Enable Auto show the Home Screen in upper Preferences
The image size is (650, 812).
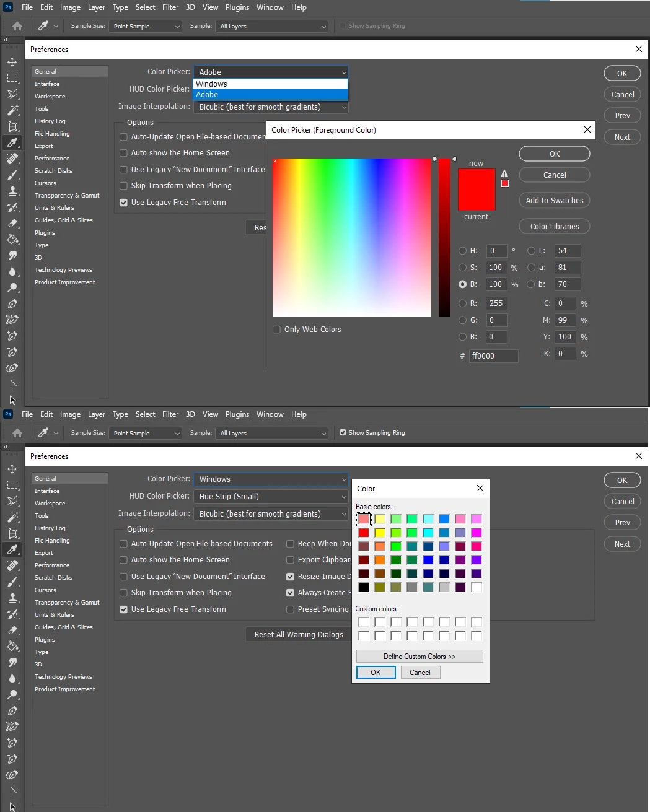click(123, 153)
